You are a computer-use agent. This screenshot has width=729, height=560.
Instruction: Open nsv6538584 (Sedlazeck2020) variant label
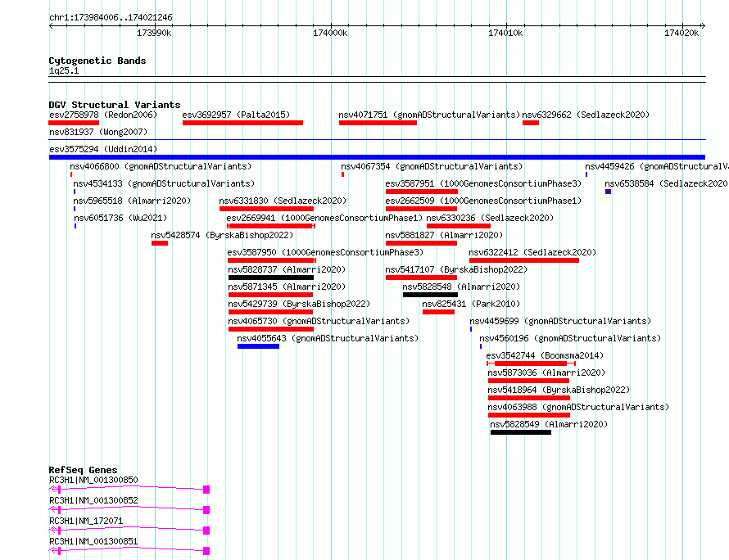667,183
